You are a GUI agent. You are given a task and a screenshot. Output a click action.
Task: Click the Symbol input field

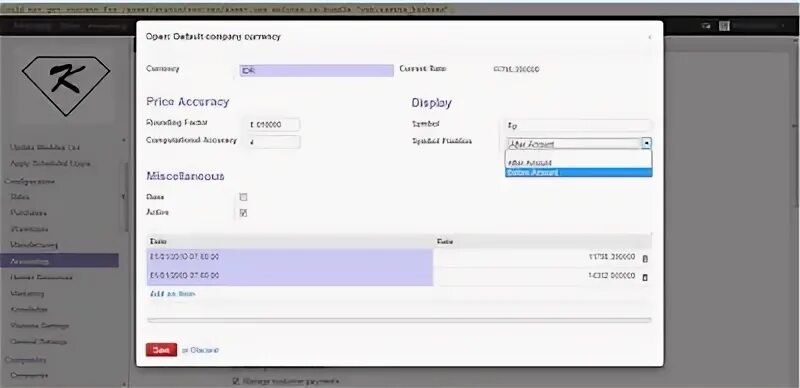579,125
